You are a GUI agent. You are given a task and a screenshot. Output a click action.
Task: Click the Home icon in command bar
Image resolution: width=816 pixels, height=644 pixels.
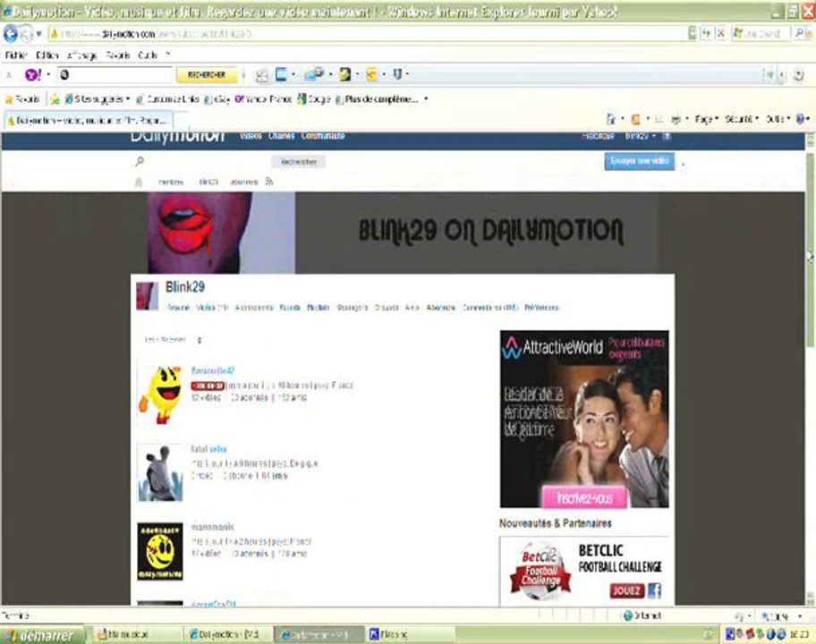(611, 119)
